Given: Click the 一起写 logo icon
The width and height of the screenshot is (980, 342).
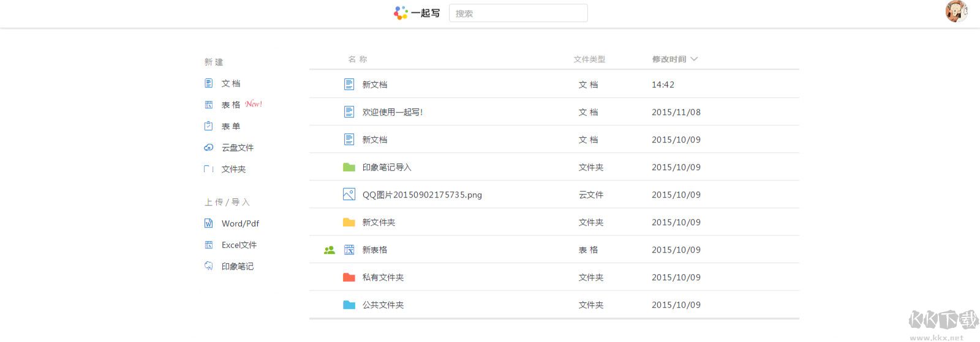Looking at the screenshot, I should (x=401, y=13).
